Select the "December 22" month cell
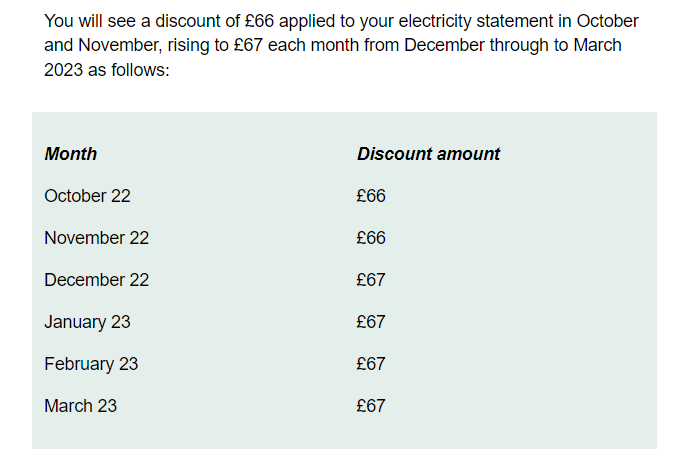Viewport: 687px width, 464px height. pyautogui.click(x=96, y=280)
